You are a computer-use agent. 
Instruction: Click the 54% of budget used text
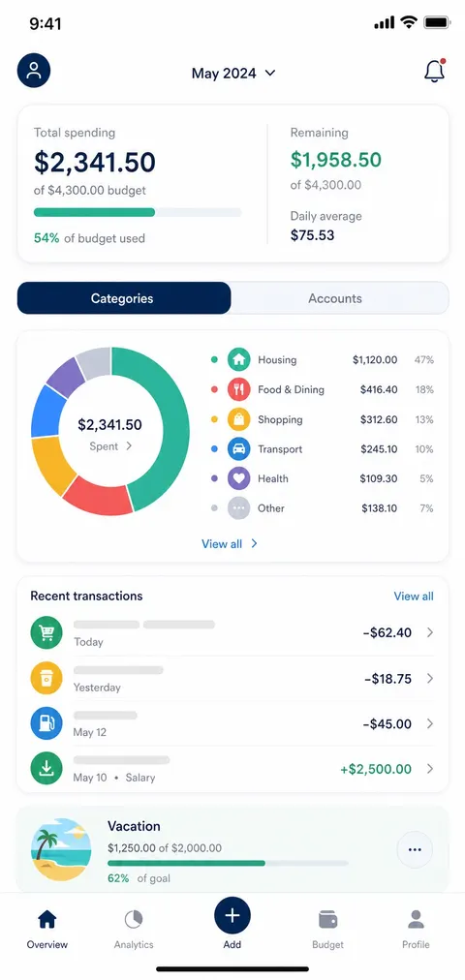tap(89, 238)
